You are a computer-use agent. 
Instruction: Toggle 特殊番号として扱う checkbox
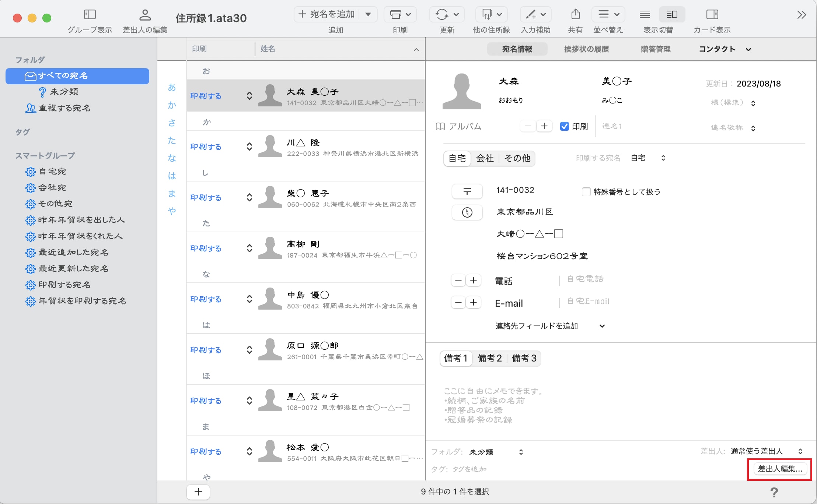click(586, 192)
